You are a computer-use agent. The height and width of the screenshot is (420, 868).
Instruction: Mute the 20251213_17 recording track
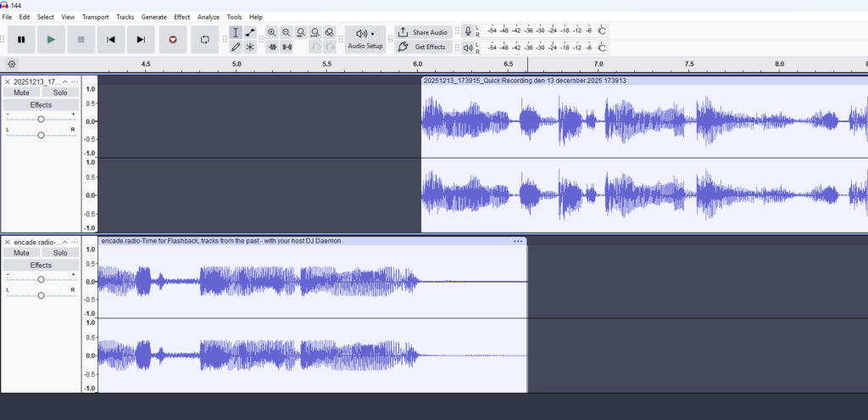tap(21, 92)
